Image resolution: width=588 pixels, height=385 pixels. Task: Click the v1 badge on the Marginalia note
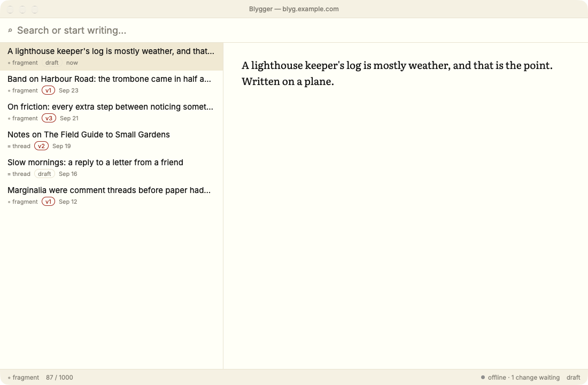(48, 202)
